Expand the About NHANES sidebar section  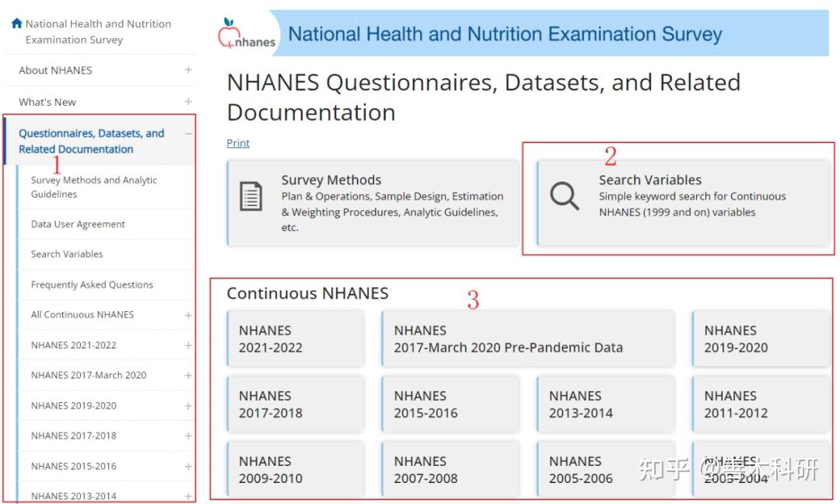point(187,70)
